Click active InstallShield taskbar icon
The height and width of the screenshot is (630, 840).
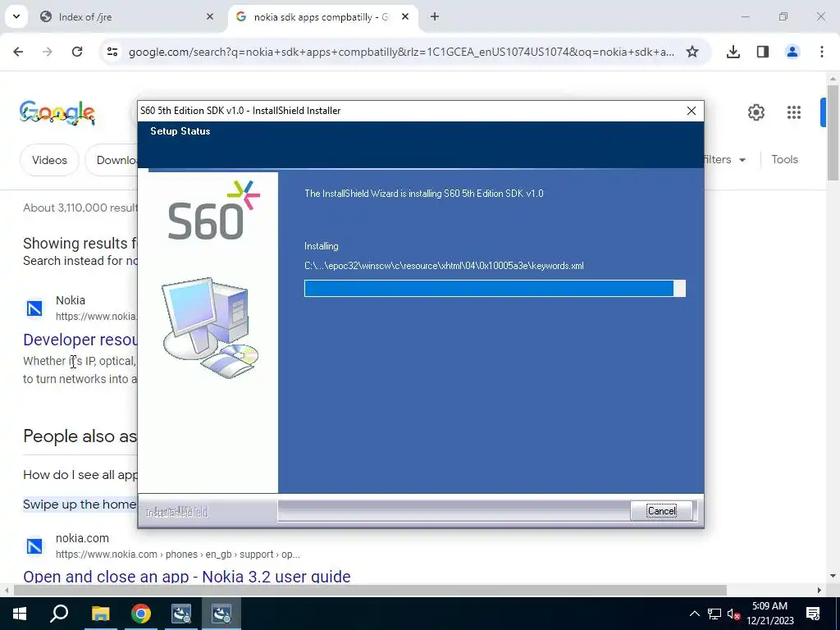221,614
